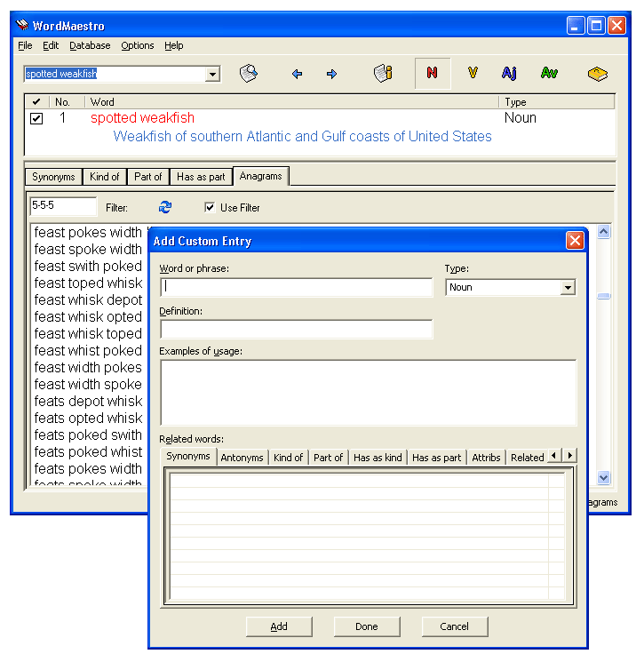
Task: Select anagram 'feats poked whist'
Action: pyautogui.click(x=88, y=451)
